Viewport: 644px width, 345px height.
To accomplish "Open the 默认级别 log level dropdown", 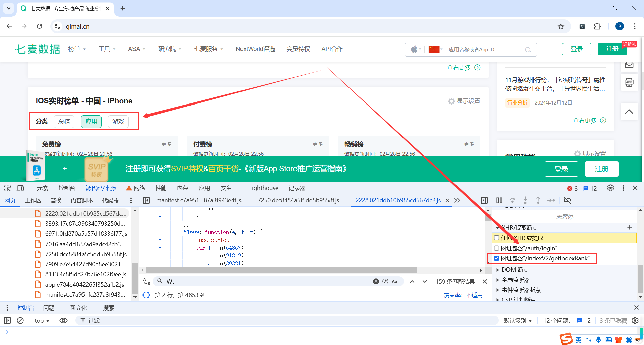I will (518, 321).
